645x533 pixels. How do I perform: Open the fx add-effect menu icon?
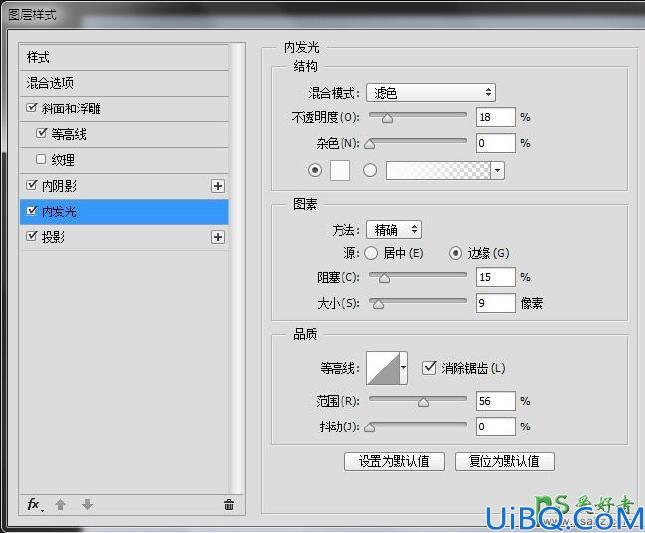tap(35, 504)
